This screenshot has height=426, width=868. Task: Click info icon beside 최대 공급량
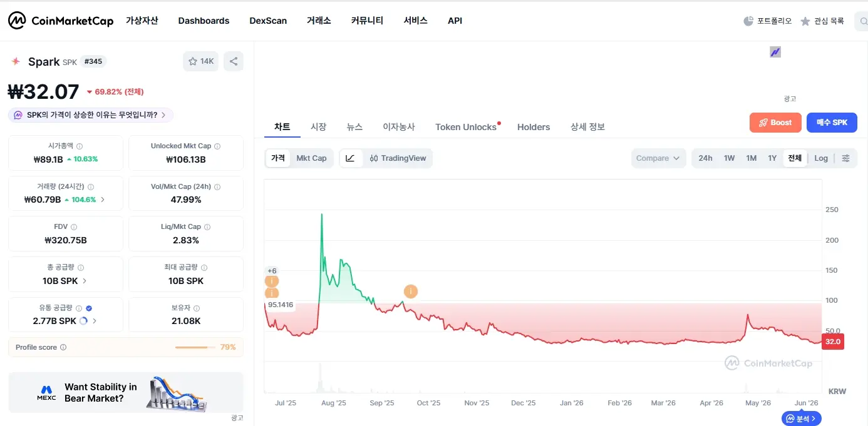(204, 268)
